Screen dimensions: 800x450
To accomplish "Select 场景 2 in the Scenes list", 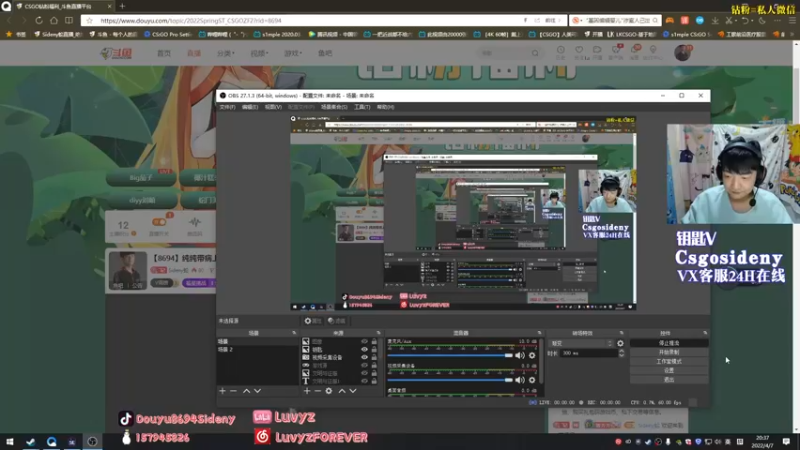I will [258, 349].
